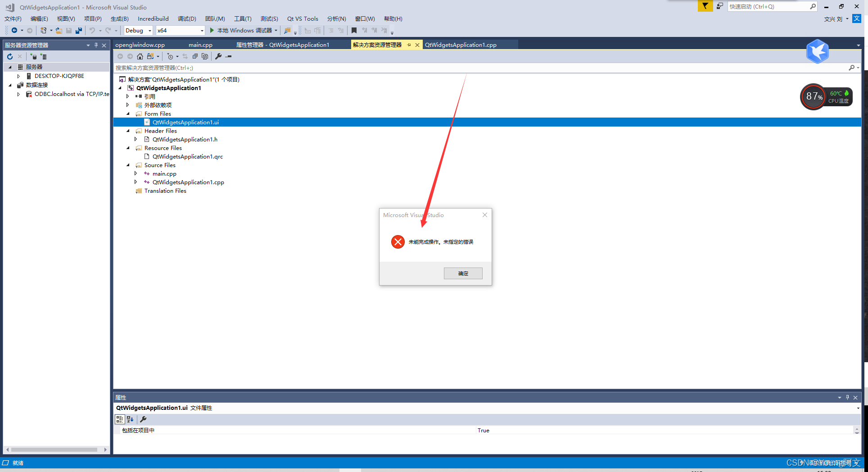Click the navigate backward arrow in main toolbar
This screenshot has height=472, width=868.
(x=14, y=31)
